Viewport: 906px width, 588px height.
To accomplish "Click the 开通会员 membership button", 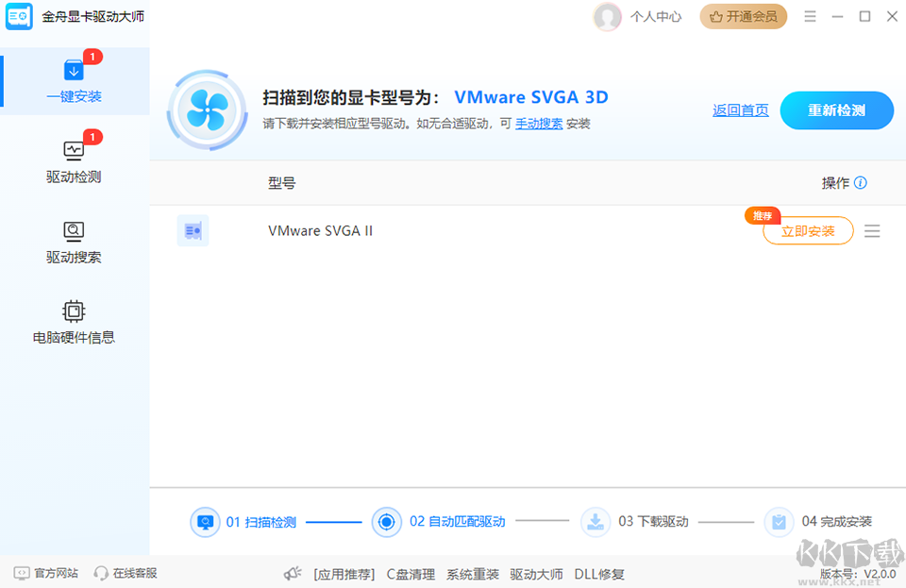I will click(743, 17).
